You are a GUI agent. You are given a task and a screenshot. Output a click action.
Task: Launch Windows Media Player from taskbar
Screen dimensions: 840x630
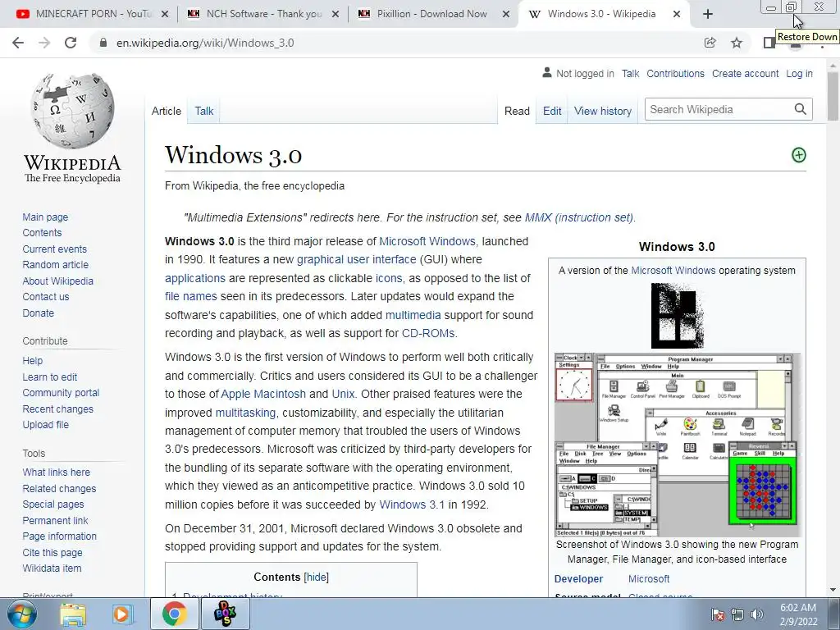[x=121, y=614]
